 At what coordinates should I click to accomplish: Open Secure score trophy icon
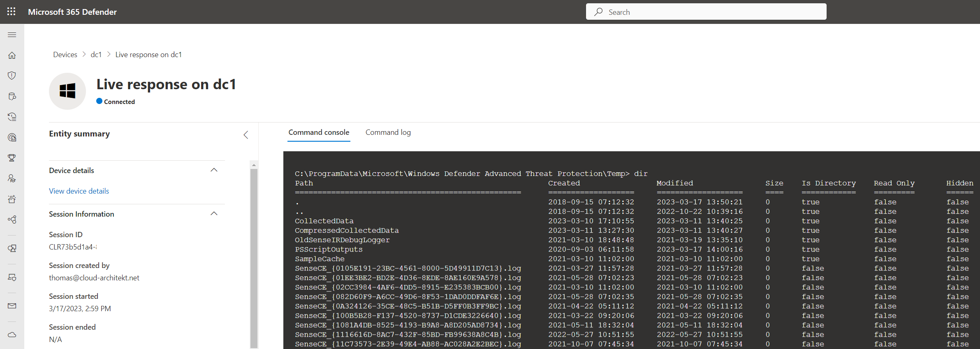point(12,158)
